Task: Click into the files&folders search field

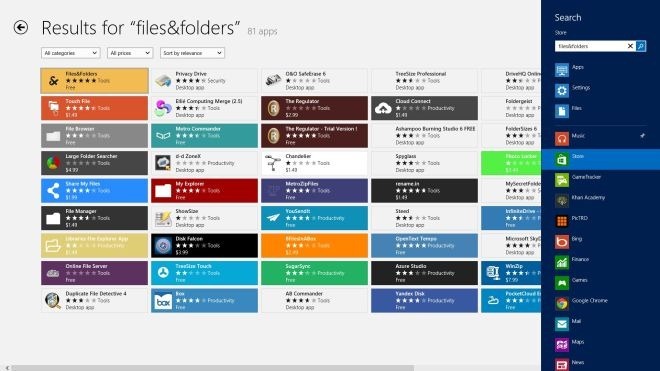Action: (591, 46)
